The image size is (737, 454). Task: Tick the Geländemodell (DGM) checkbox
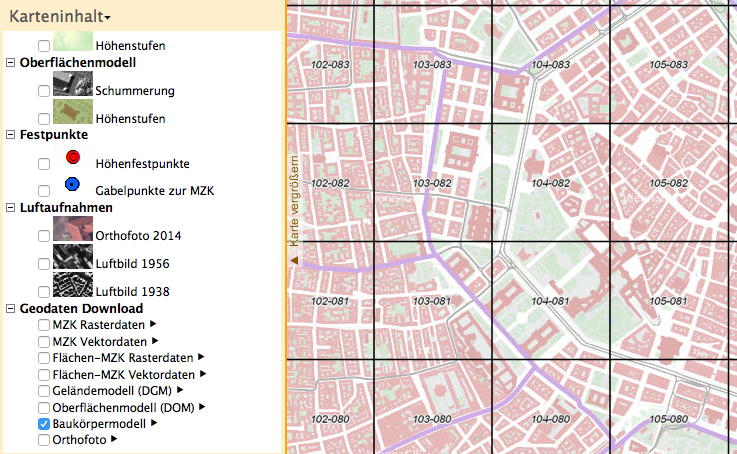43,390
